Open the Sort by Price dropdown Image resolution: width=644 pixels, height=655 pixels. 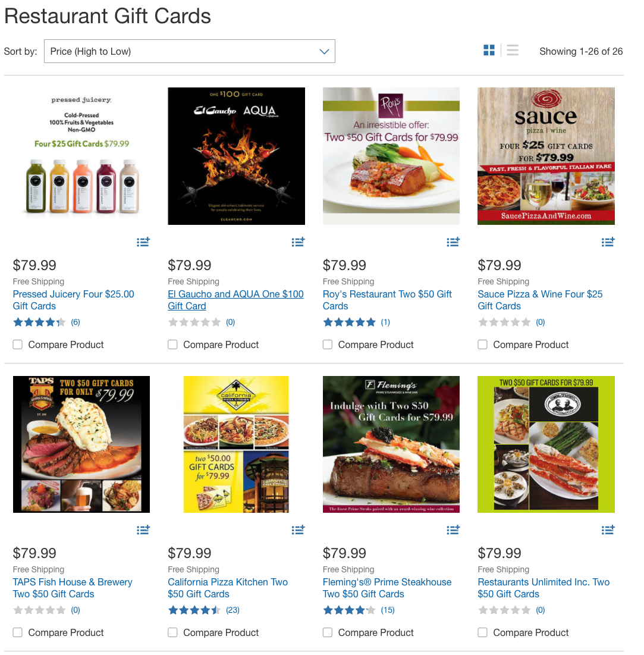click(x=190, y=51)
